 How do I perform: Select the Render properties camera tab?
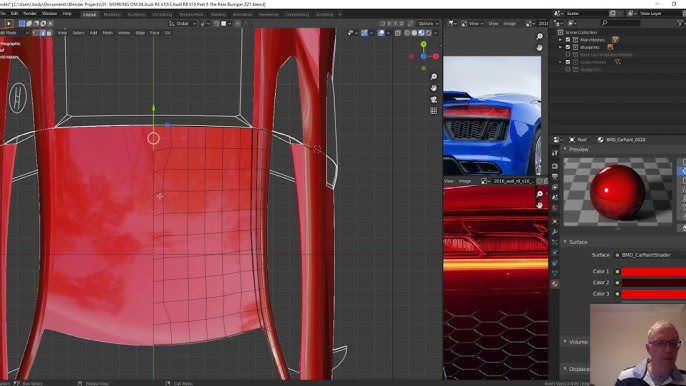click(555, 166)
